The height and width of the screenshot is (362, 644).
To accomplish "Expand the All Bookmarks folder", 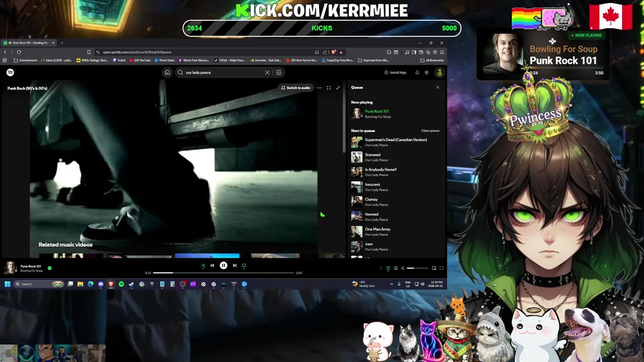I will click(x=432, y=60).
